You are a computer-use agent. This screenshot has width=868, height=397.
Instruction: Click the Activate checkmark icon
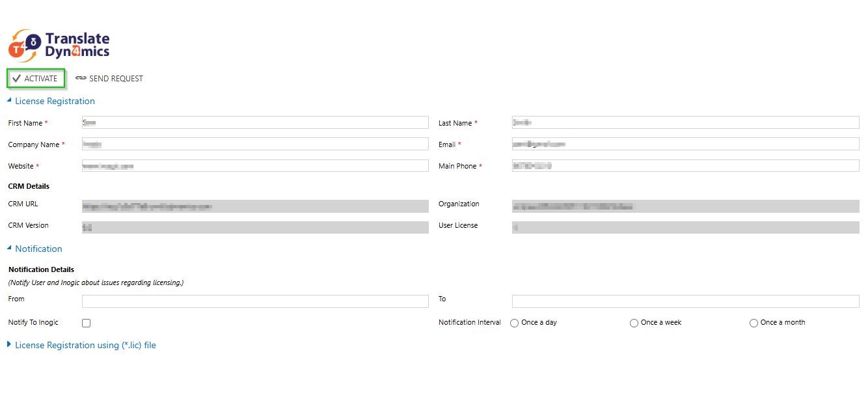[17, 79]
